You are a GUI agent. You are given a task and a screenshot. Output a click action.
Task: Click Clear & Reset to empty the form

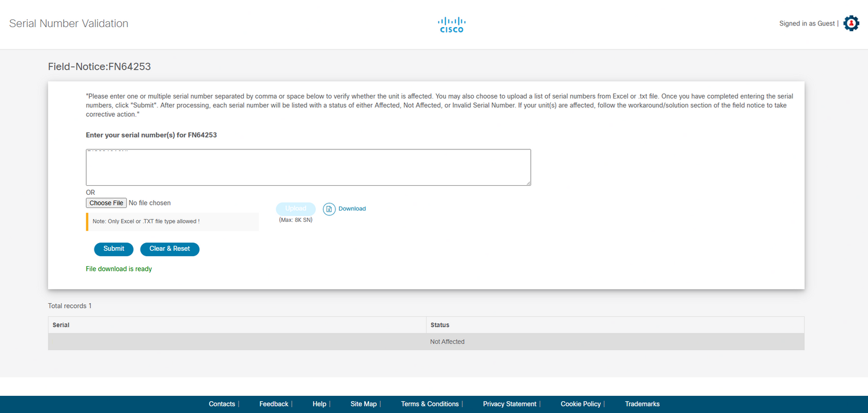(169, 249)
